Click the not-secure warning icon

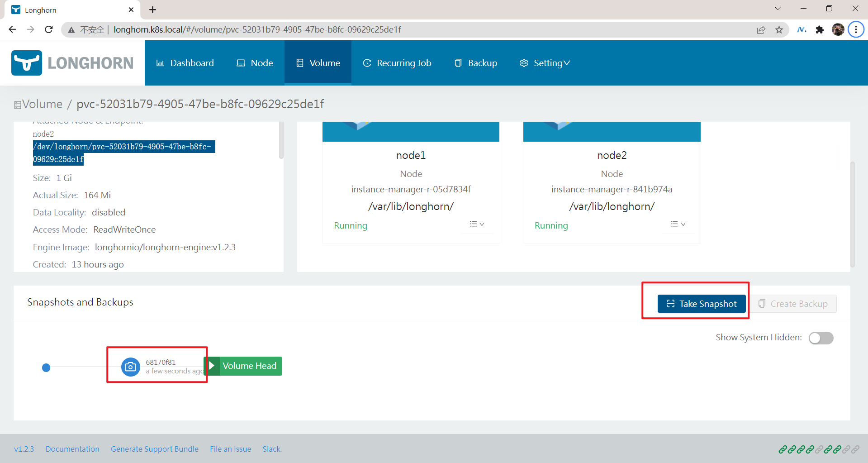[71, 30]
